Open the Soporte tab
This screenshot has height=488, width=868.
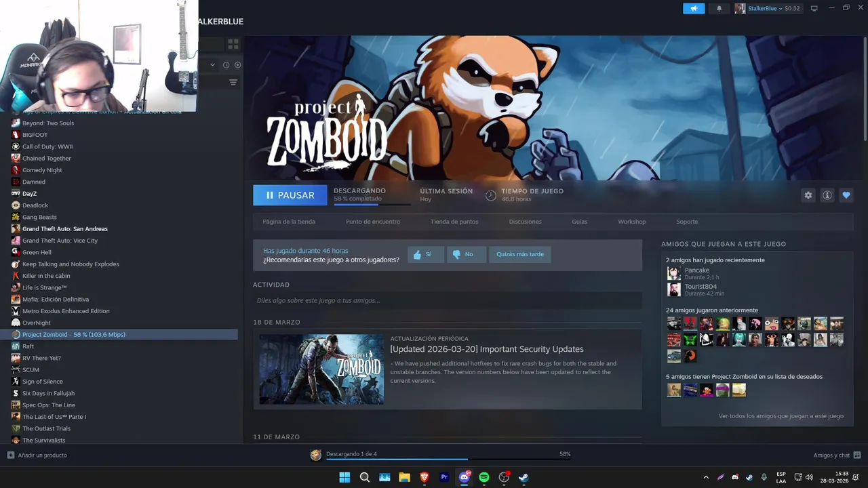[687, 222]
